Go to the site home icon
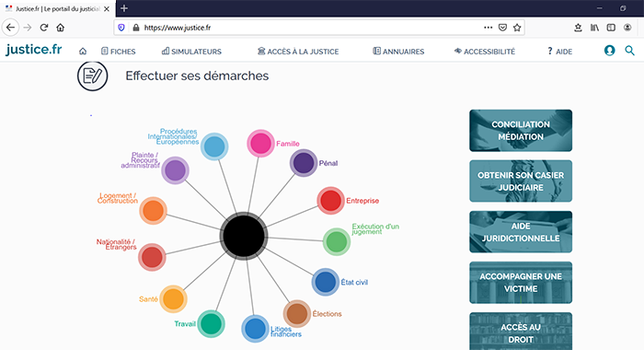Viewport: 644px width, 350px height. tap(83, 52)
